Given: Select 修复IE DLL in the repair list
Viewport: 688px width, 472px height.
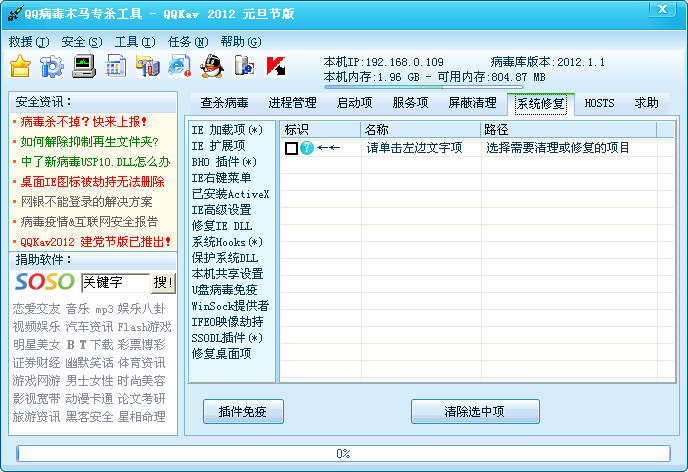Looking at the screenshot, I should pyautogui.click(x=222, y=226).
